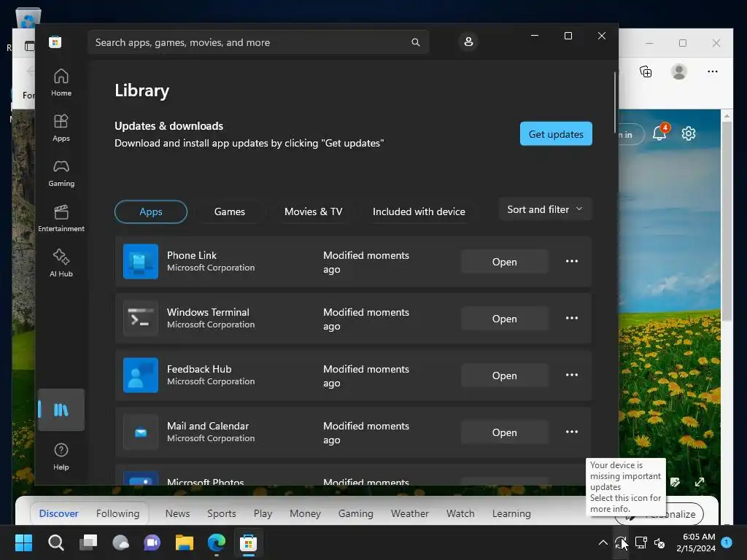Open Entertainment section in Store sidebar
The image size is (747, 560).
(x=61, y=219)
